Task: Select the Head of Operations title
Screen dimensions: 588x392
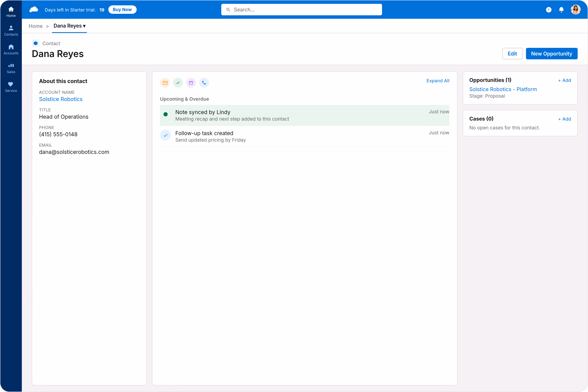Action: (64, 117)
